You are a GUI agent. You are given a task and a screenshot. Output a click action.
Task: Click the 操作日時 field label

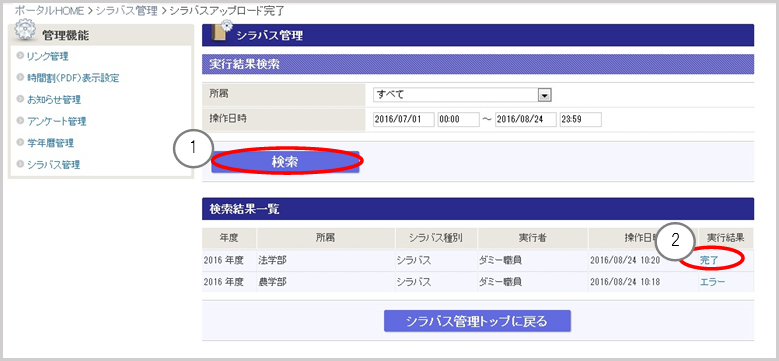coord(228,118)
